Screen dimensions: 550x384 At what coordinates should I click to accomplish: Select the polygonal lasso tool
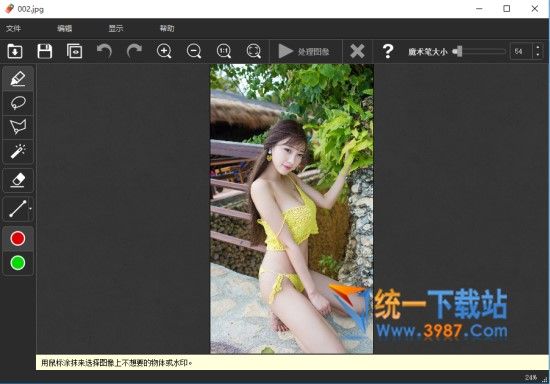point(18,127)
